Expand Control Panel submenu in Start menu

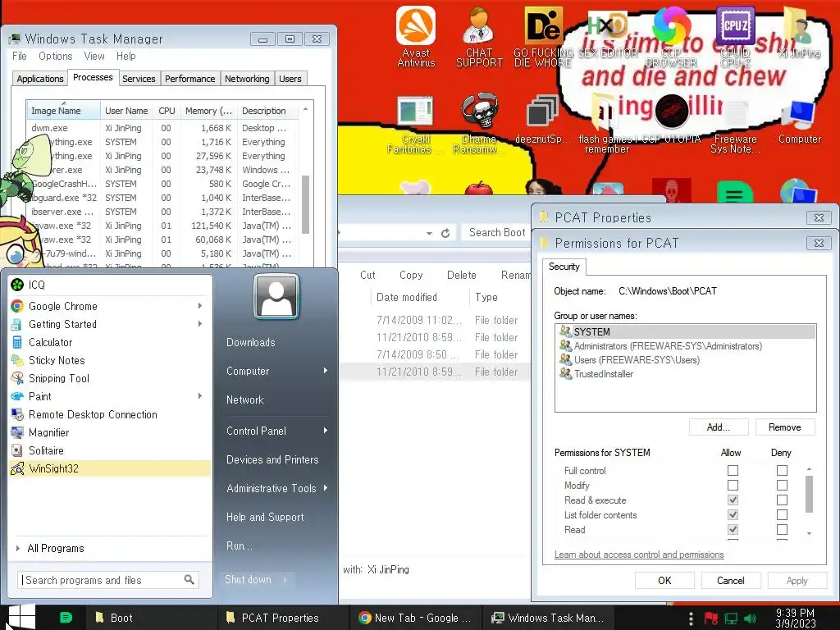325,431
